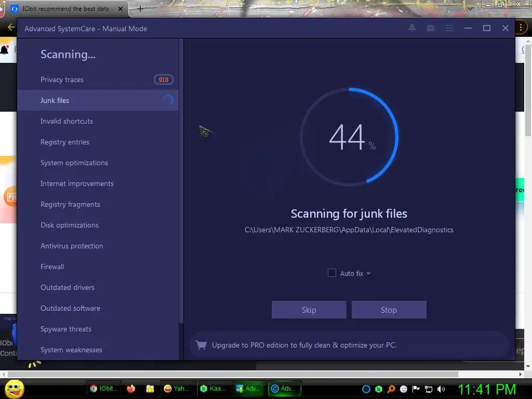Click Upgrade to PRO edition link
The height and width of the screenshot is (399, 532).
pos(304,345)
